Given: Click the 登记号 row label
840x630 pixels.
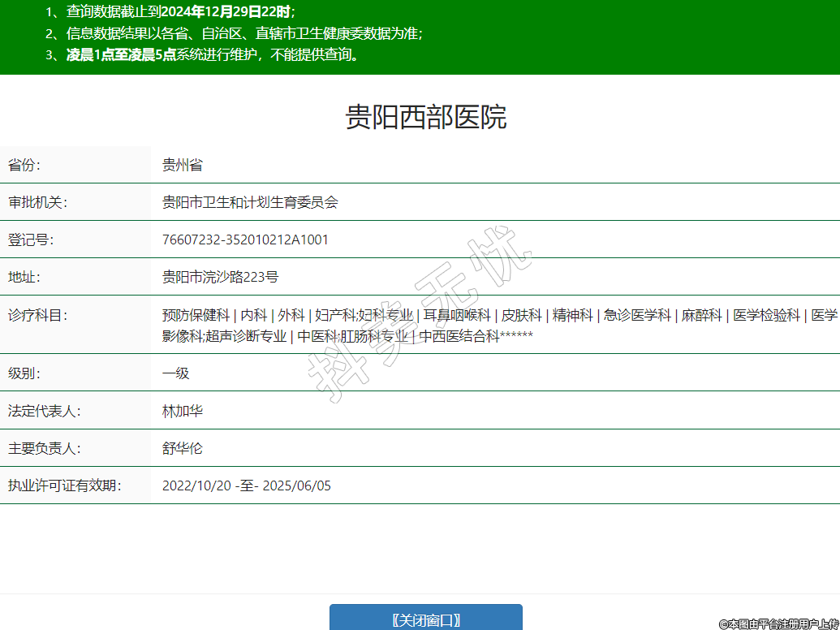Looking at the screenshot, I should 30,240.
